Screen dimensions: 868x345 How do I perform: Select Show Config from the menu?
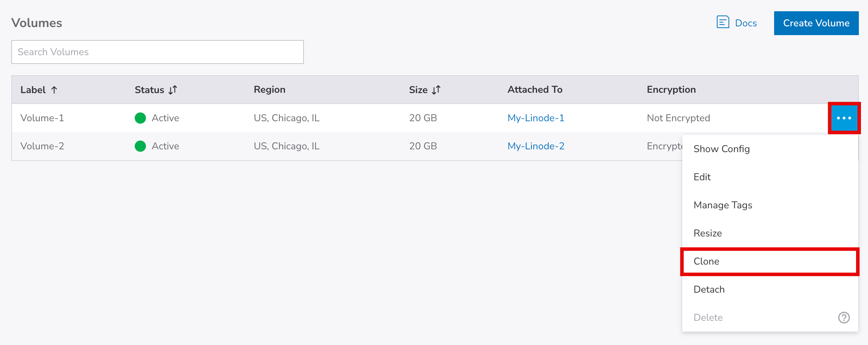[721, 149]
